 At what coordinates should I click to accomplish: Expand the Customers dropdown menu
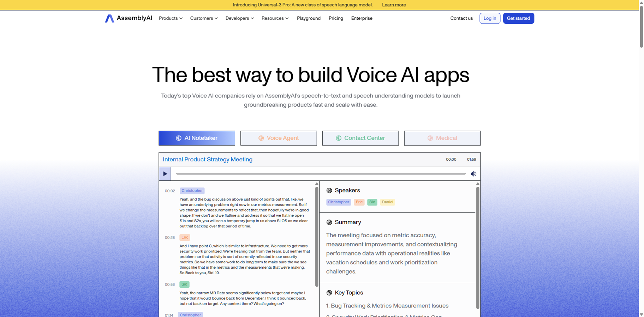pos(204,18)
